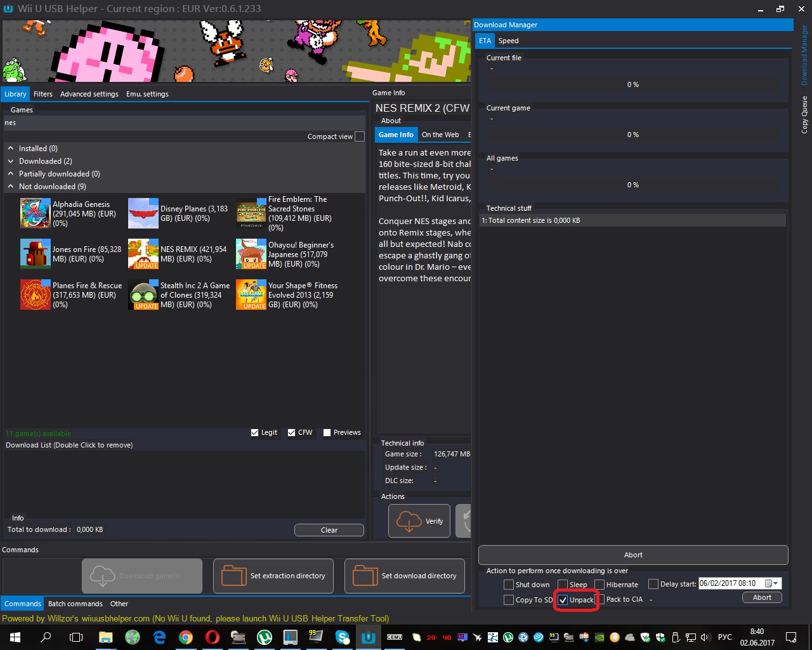Enable the Delay start checkbox
The height and width of the screenshot is (650, 812).
tap(653, 584)
